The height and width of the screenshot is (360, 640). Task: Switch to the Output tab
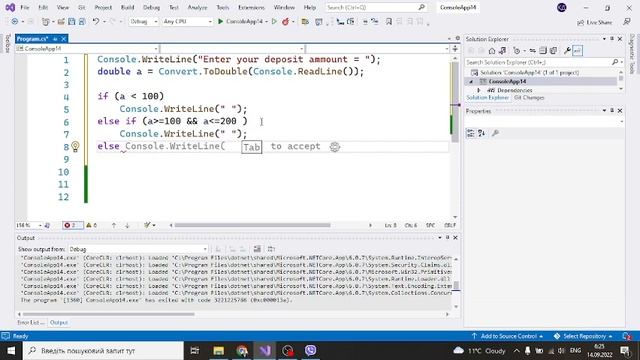point(59,322)
